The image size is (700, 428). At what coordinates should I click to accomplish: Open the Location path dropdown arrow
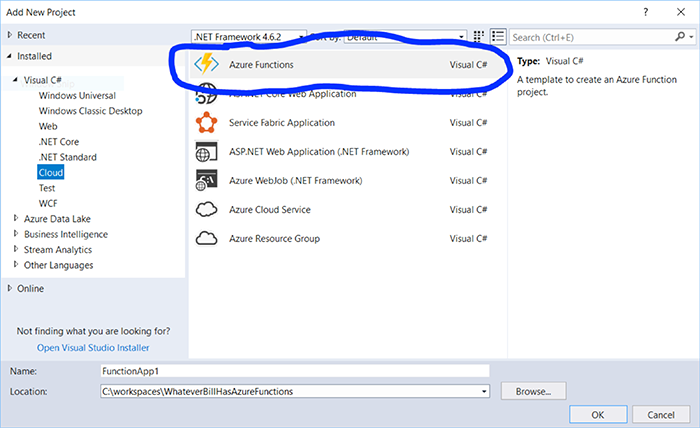pyautogui.click(x=484, y=391)
